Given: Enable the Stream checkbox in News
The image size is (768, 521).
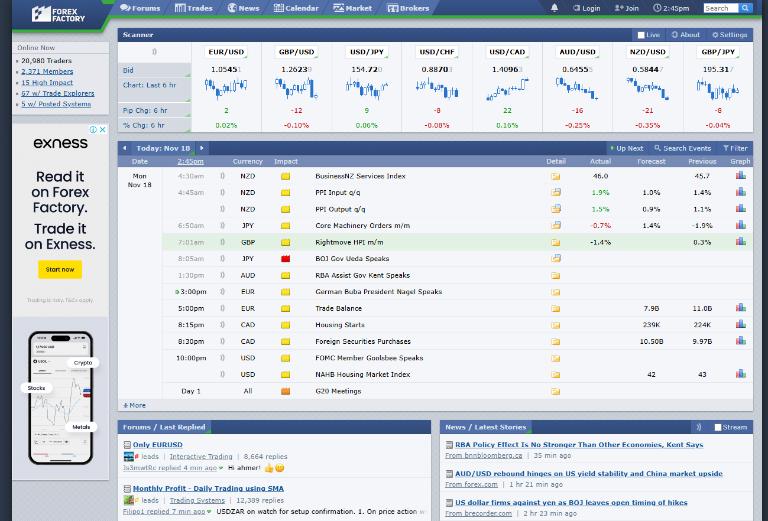Looking at the screenshot, I should (718, 427).
